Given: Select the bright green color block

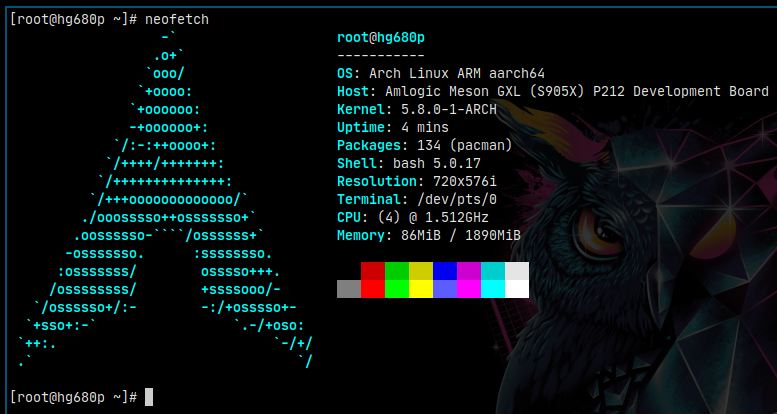Looking at the screenshot, I should tap(397, 289).
